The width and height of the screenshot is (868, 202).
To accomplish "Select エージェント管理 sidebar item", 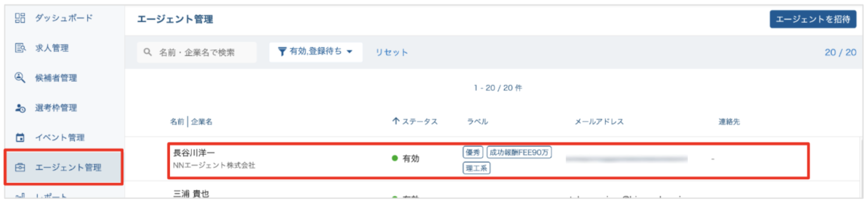I will 68,167.
